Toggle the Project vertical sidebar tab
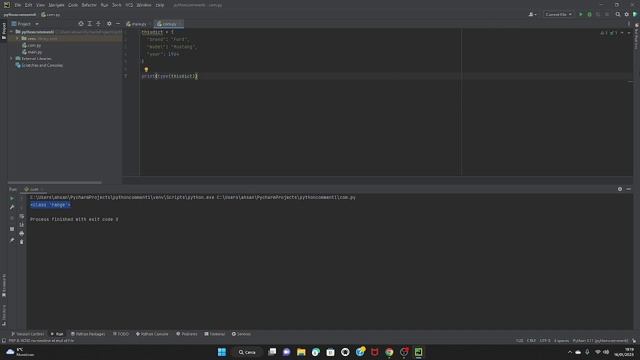 pyautogui.click(x=4, y=31)
